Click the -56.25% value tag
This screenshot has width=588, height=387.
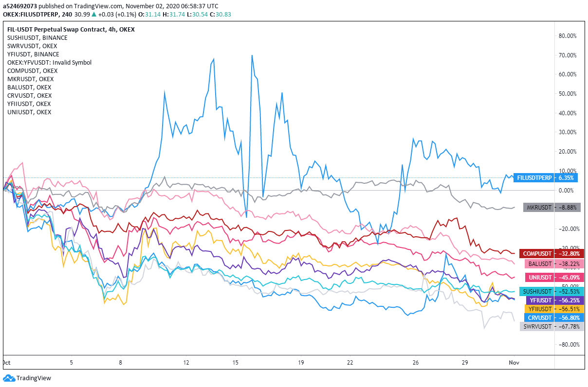569,300
